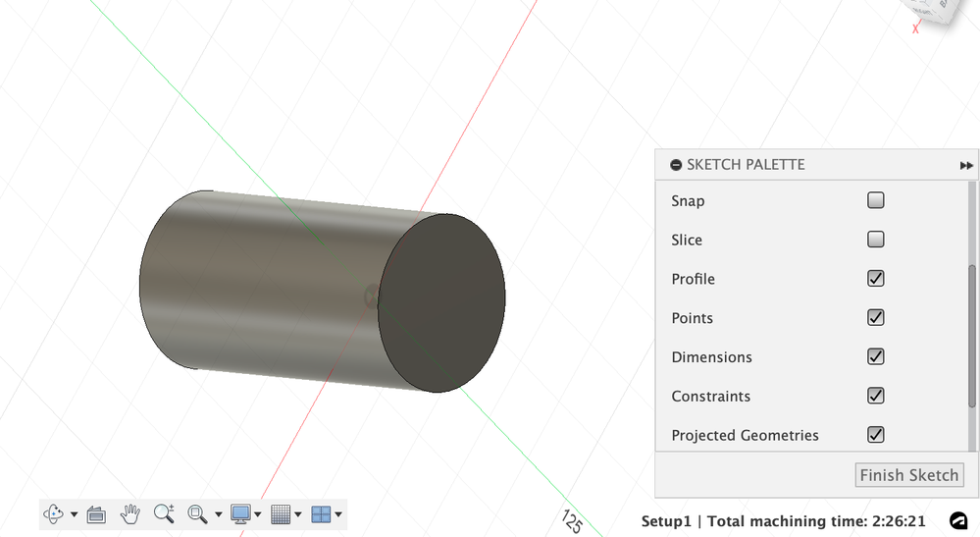Click the Look At icon
980x537 pixels.
(x=95, y=514)
